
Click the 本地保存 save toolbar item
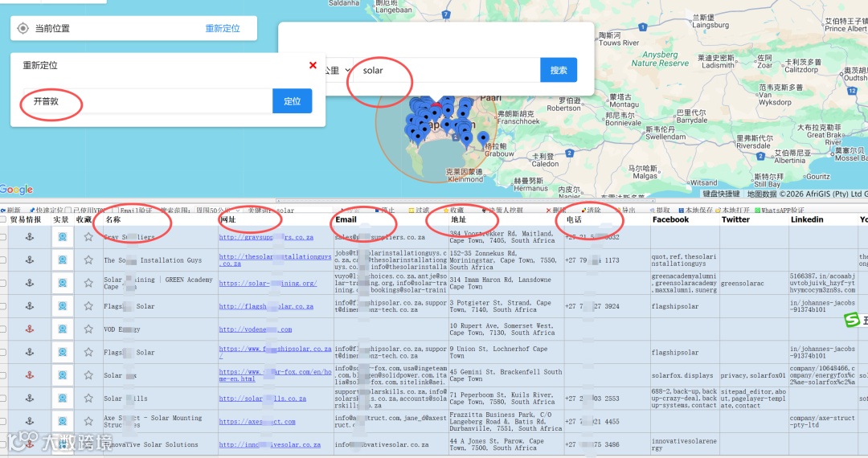pyautogui.click(x=695, y=211)
